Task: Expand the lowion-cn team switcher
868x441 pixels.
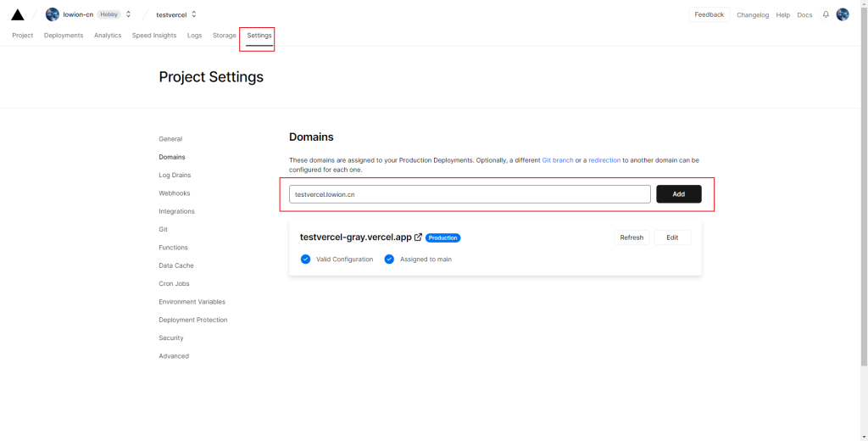Action: pos(129,14)
